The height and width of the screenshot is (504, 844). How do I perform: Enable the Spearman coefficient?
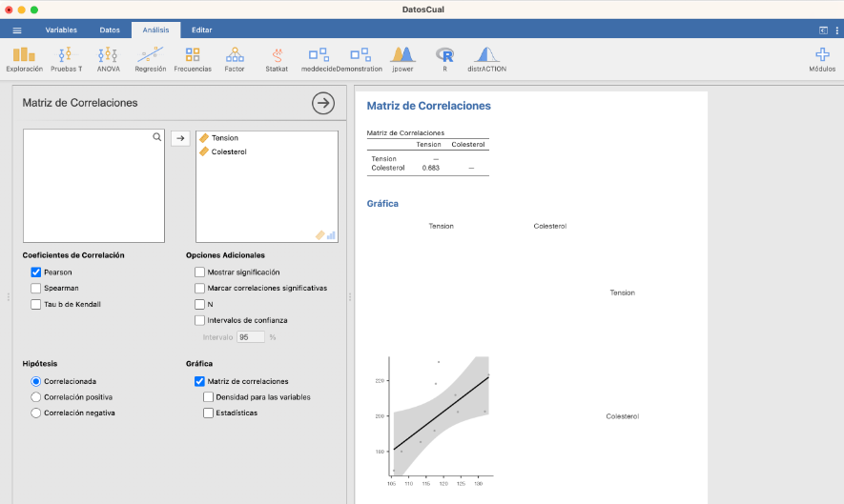[x=36, y=289]
